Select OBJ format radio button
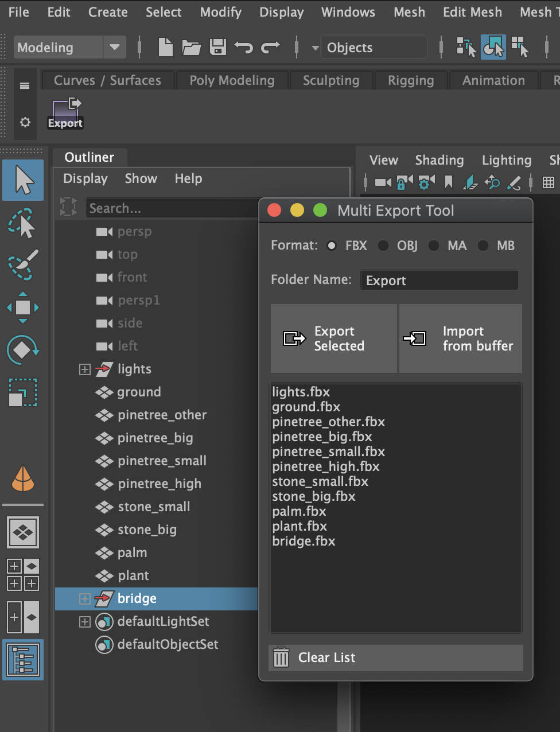 [383, 246]
